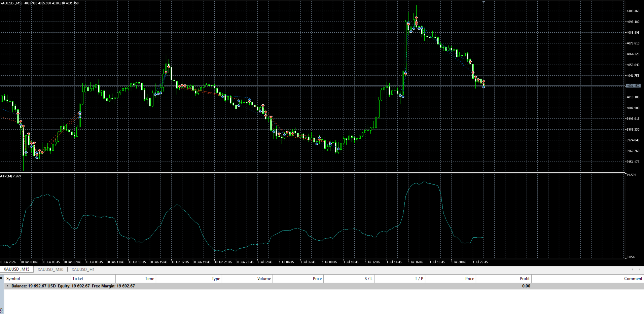Click the current price label 4031.450
The width and height of the screenshot is (644, 314).
pos(633,86)
